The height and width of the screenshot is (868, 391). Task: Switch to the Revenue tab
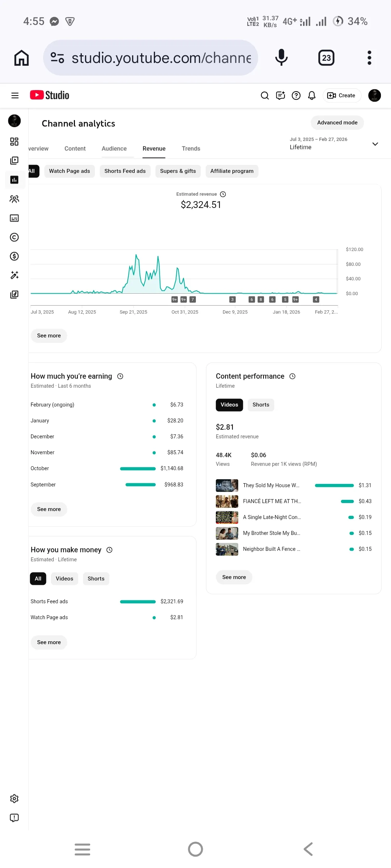[154, 149]
